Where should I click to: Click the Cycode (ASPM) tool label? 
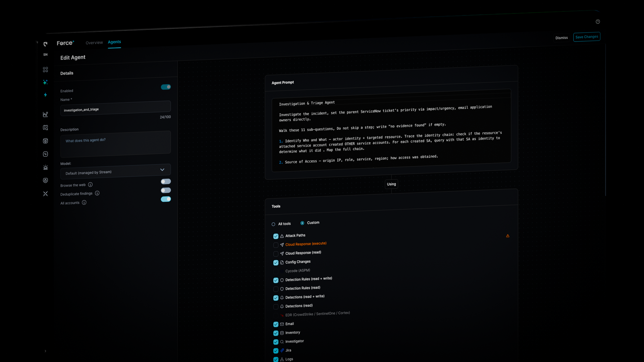(298, 271)
